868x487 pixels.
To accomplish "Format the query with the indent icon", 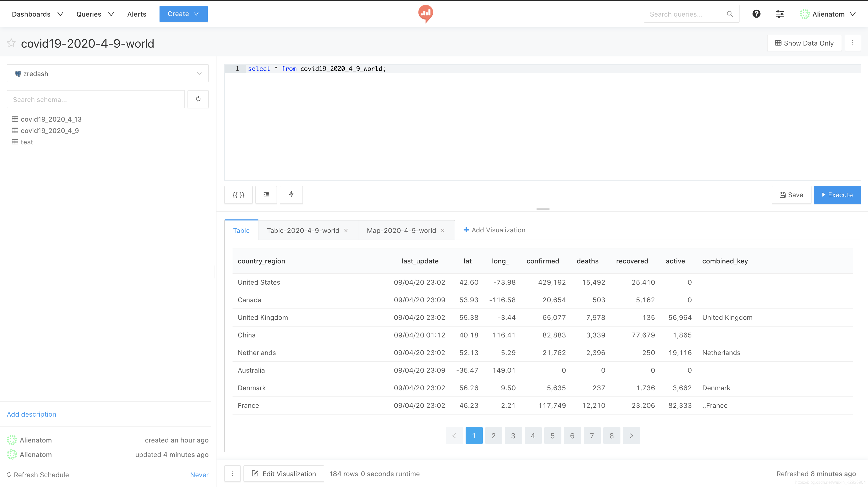I will 266,195.
